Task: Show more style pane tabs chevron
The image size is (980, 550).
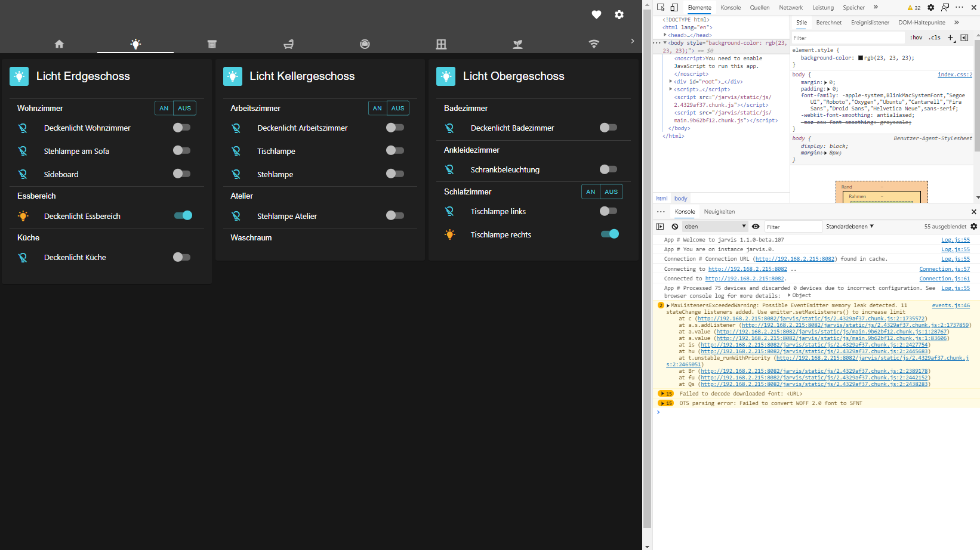Action: coord(957,23)
